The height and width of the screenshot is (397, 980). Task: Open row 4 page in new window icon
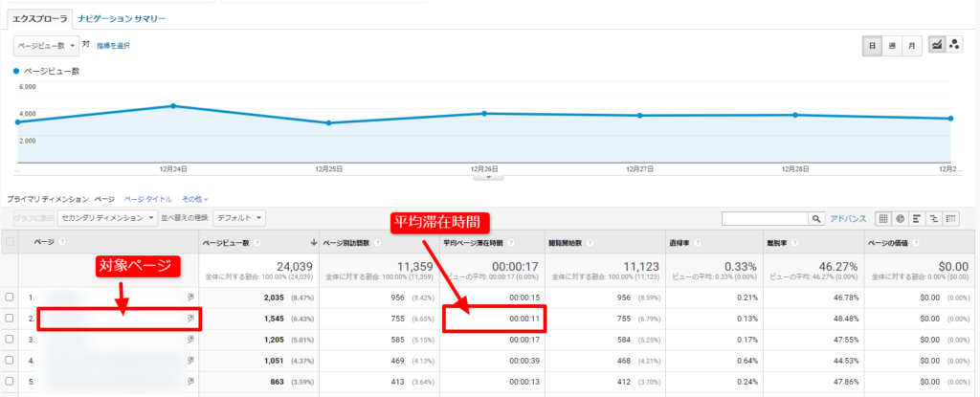point(190,360)
